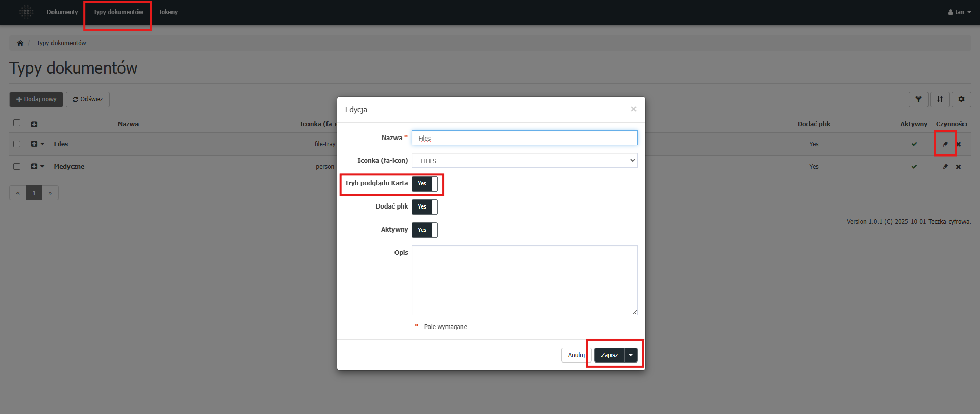Click the app logo in the navbar
The height and width of the screenshot is (414, 980).
[x=26, y=12]
